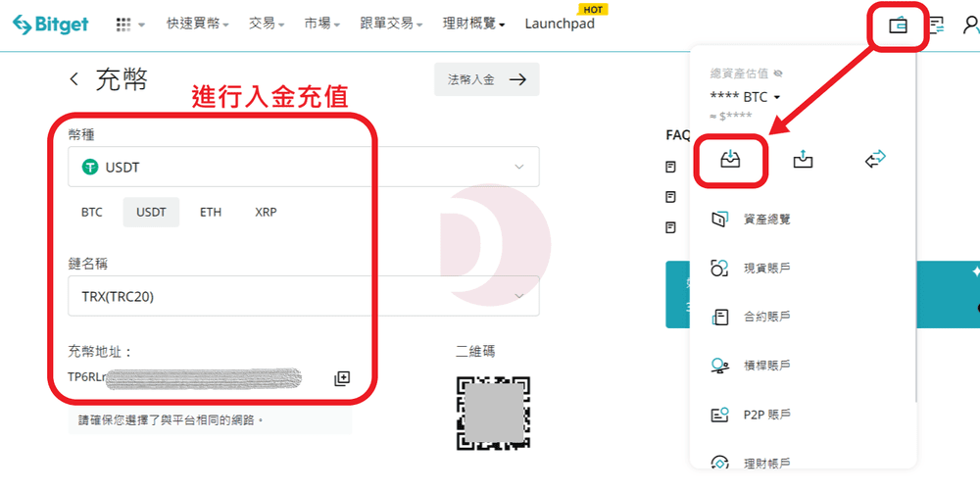Click the USDT Tether coin icon
This screenshot has width=980, height=490.
[x=90, y=167]
